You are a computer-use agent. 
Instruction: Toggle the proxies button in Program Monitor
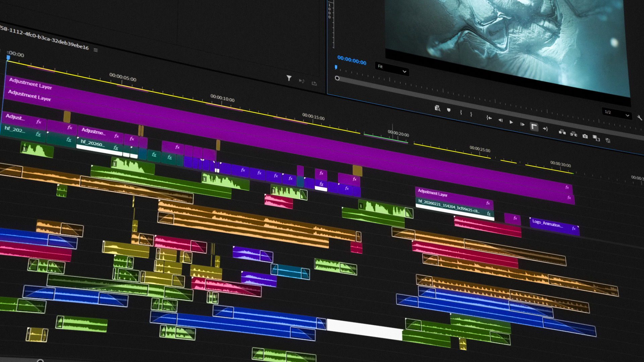tap(608, 140)
